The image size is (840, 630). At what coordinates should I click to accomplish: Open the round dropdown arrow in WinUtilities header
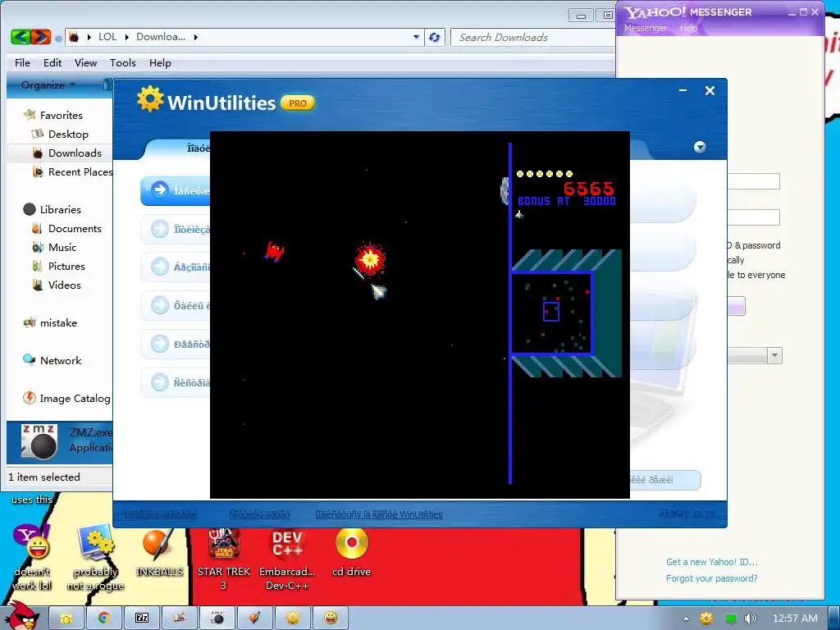tap(700, 147)
